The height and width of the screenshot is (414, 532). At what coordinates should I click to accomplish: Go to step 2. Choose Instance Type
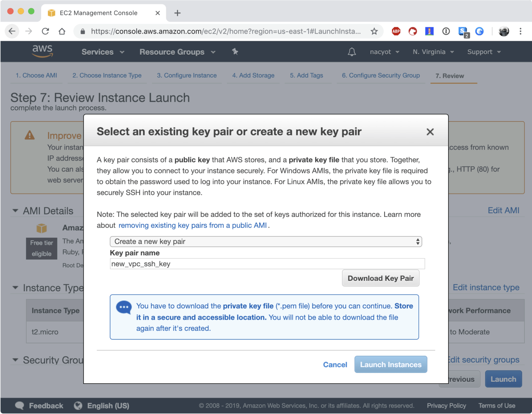(107, 75)
